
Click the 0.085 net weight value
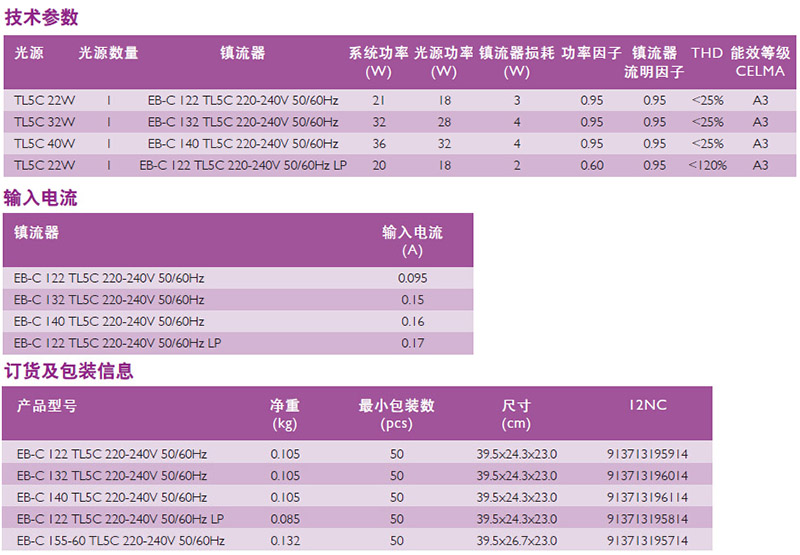click(285, 519)
